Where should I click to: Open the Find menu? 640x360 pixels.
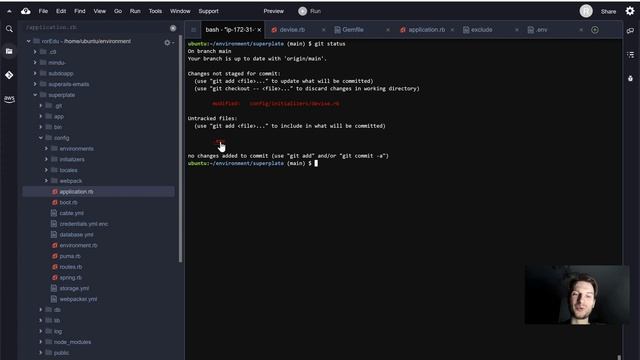(x=80, y=11)
